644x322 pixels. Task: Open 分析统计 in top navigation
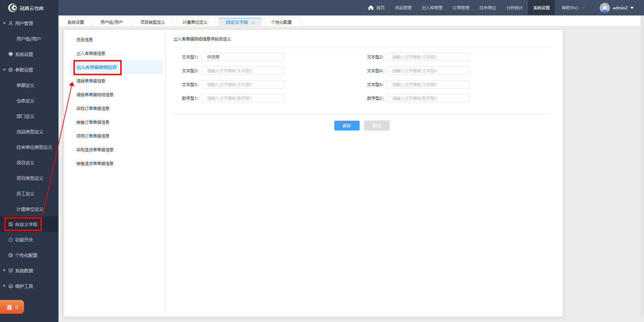tap(515, 8)
